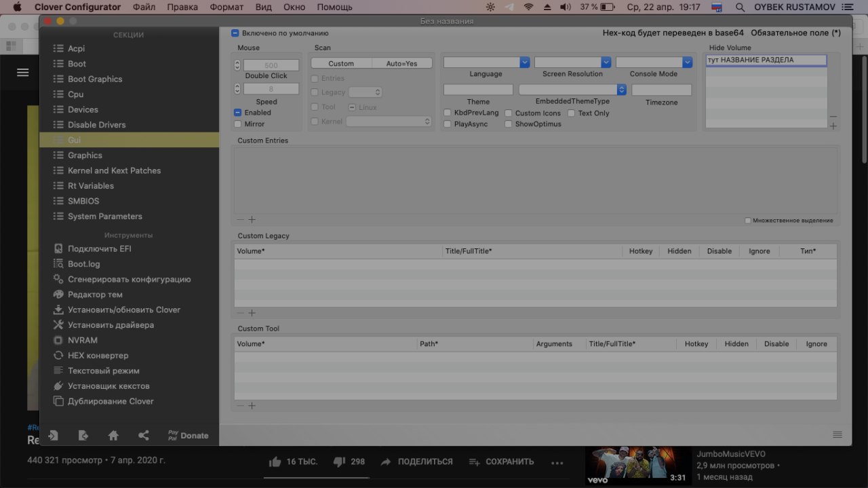This screenshot has width=868, height=488.
Task: Enable the ShowOptimus checkbox
Action: [509, 124]
